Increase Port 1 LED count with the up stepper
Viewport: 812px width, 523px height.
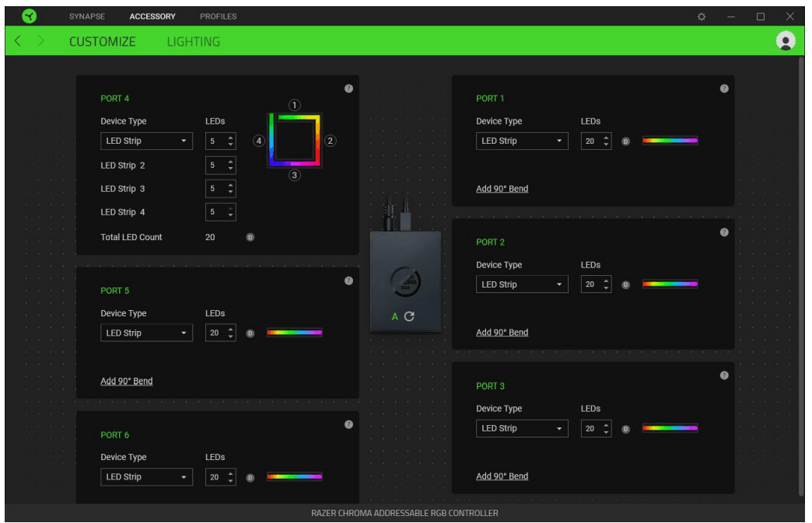(x=607, y=137)
